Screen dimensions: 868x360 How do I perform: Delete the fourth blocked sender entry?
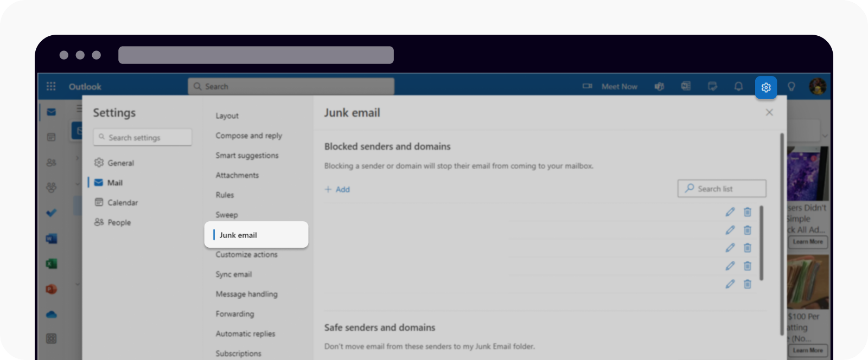[747, 266]
